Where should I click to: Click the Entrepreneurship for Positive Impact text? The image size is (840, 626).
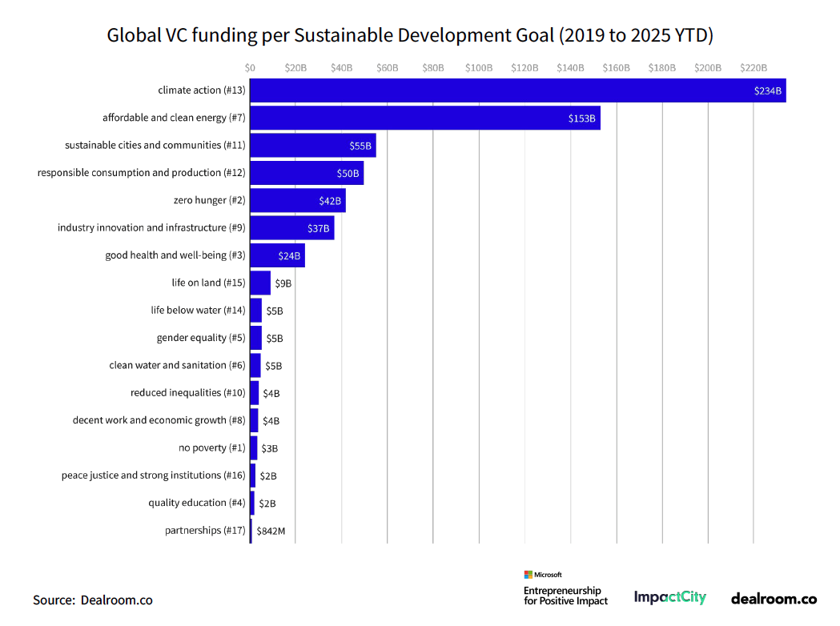click(566, 596)
